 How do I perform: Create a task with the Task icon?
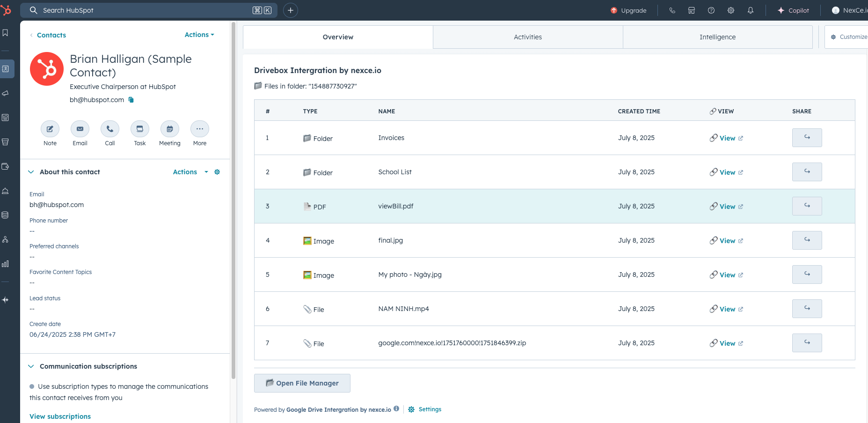click(140, 129)
